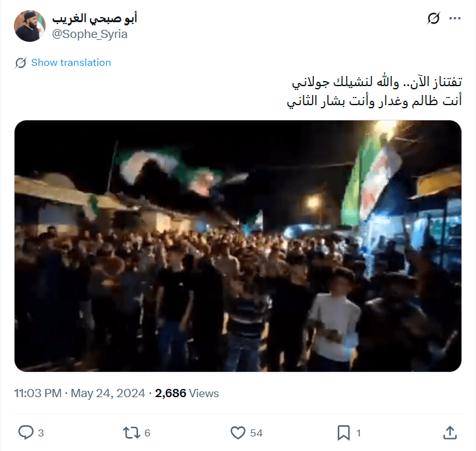The width and height of the screenshot is (476, 451).
Task: Open the @Sophe_Syria handle
Action: pyautogui.click(x=89, y=34)
